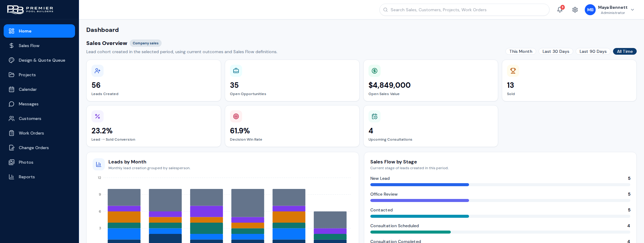Image resolution: width=644 pixels, height=243 pixels.
Task: Open the Customers page
Action: click(x=39, y=118)
